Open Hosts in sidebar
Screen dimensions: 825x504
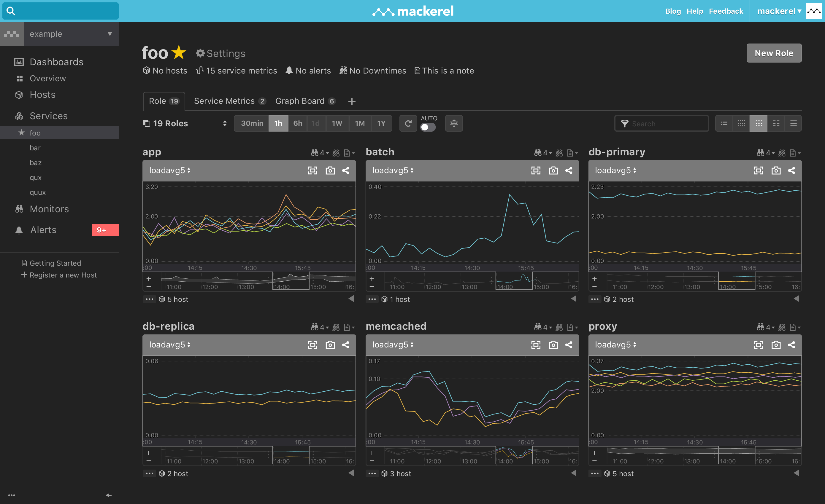pos(36,95)
